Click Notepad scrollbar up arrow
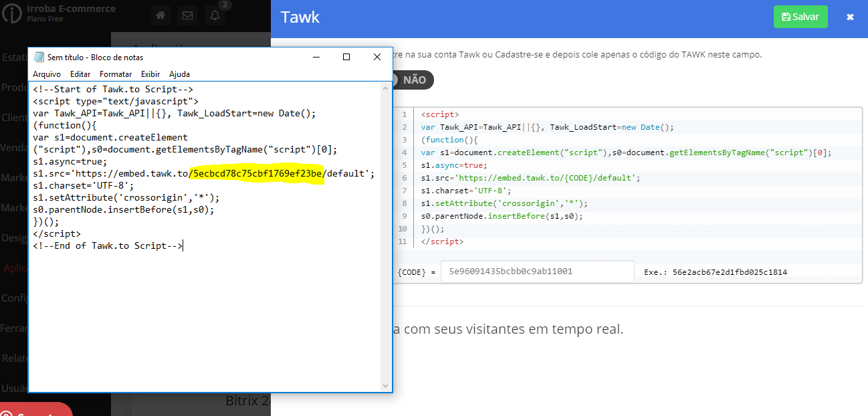 point(385,88)
